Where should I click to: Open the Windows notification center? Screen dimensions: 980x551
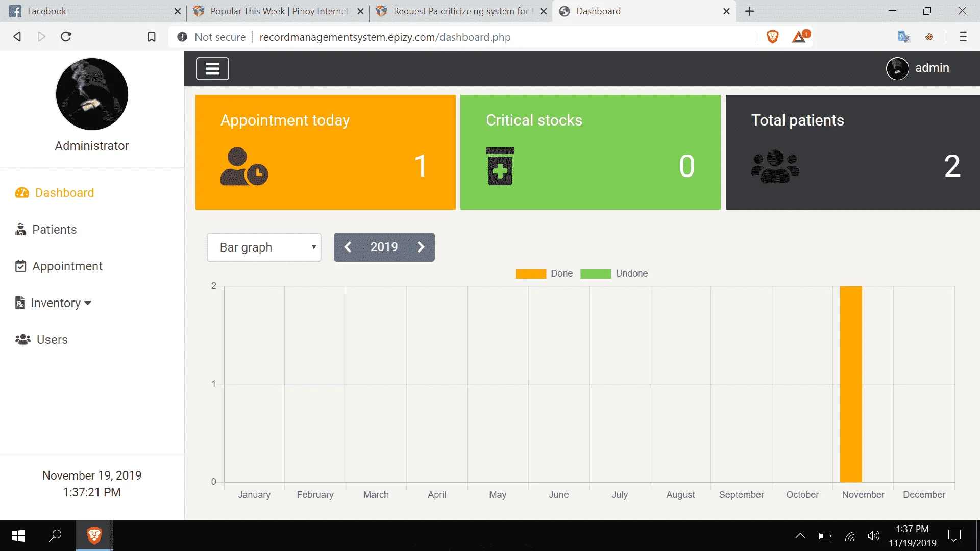(x=954, y=536)
